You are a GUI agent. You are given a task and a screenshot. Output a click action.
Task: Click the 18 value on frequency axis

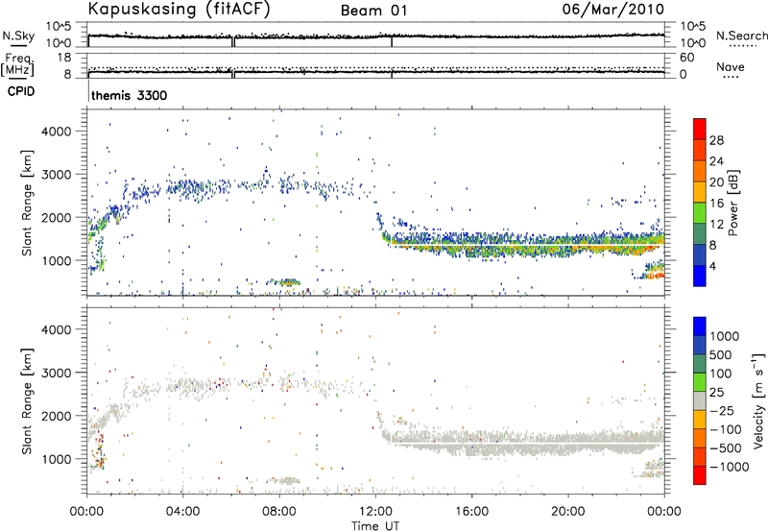click(64, 58)
